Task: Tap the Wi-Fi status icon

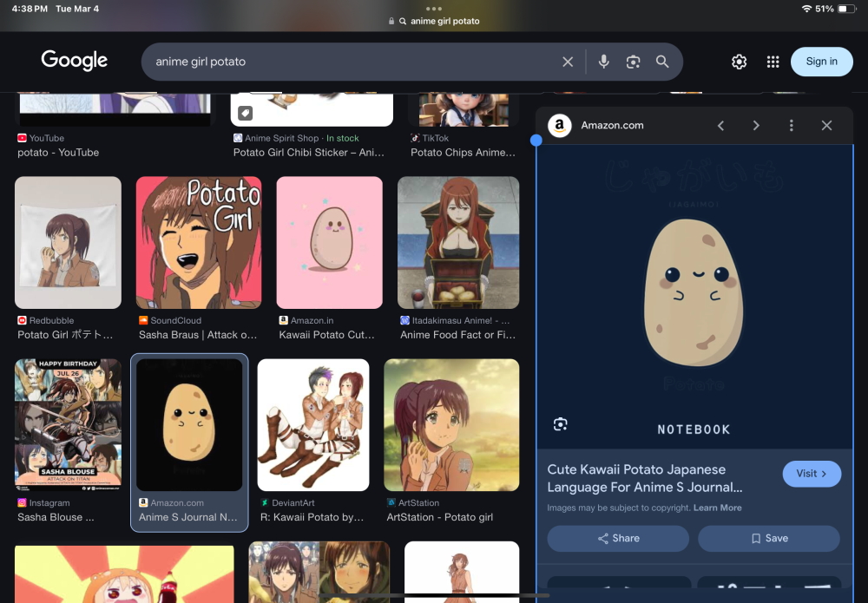Action: tap(806, 9)
